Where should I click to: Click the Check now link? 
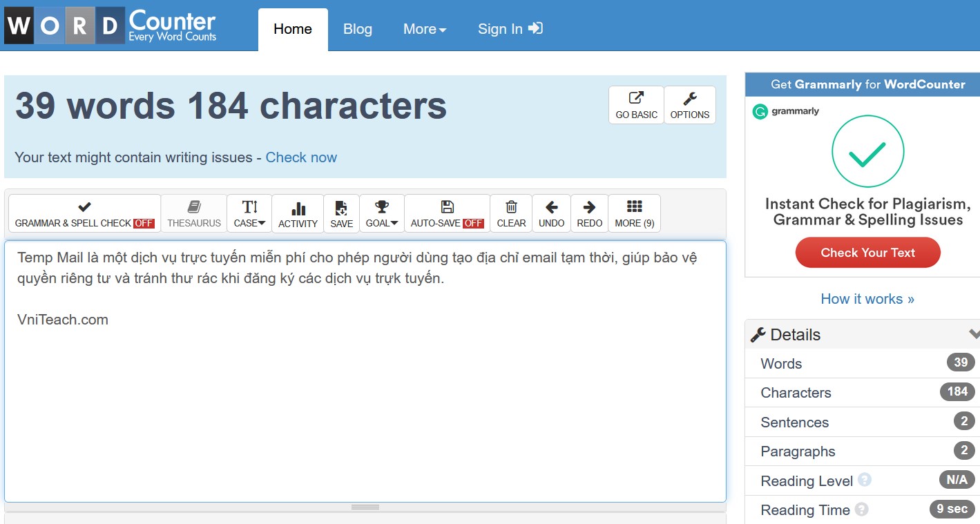coord(301,157)
